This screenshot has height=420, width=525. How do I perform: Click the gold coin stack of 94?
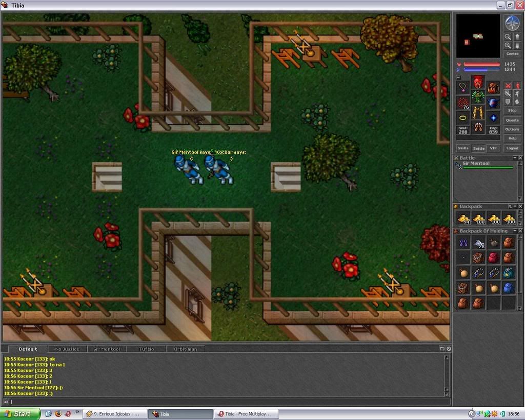click(x=463, y=218)
